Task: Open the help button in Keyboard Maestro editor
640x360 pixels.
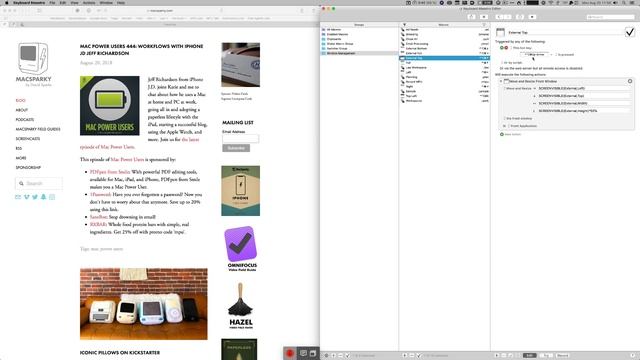Action: (x=632, y=356)
